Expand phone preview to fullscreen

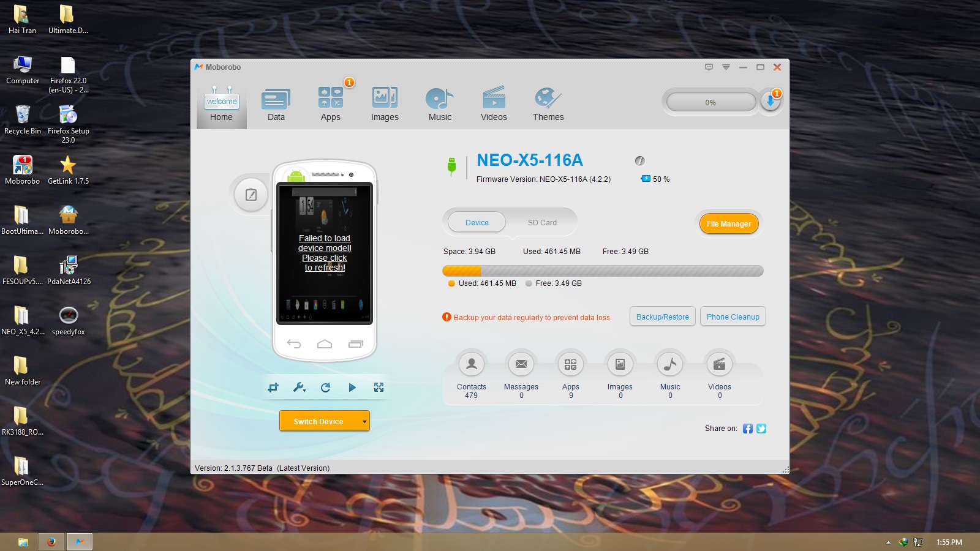[x=379, y=387]
